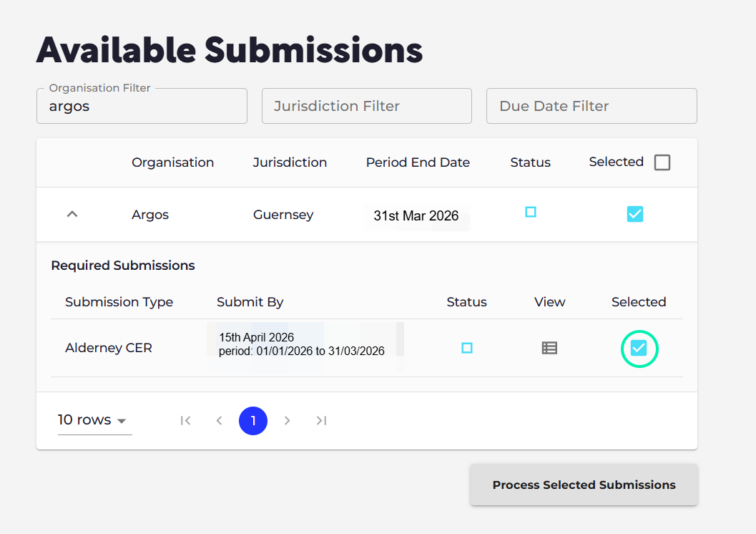Open the 10 rows page size dropdown
Viewport: 756px width, 534px height.
click(94, 420)
